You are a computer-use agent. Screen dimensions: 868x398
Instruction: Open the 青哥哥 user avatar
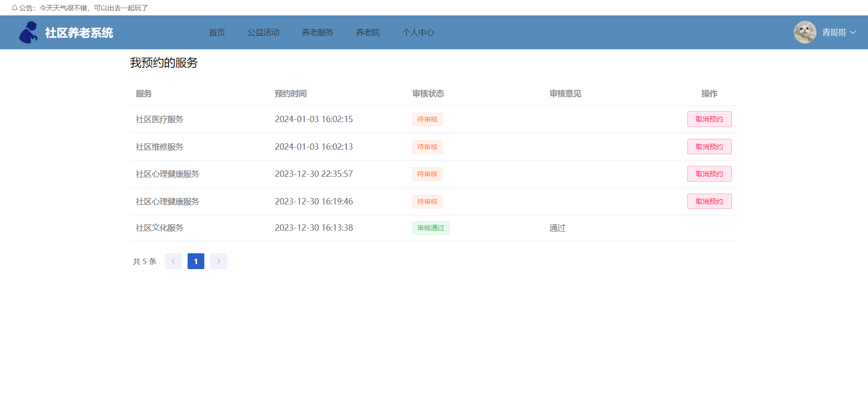pos(805,33)
